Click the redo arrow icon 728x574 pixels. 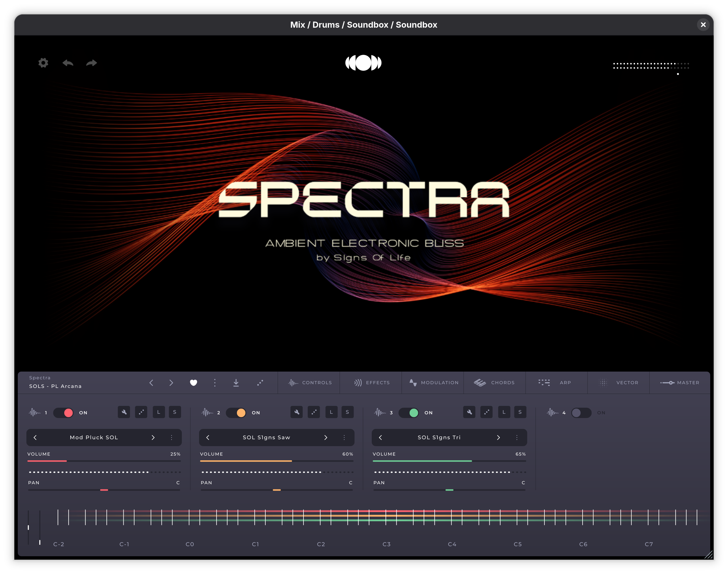tap(92, 63)
